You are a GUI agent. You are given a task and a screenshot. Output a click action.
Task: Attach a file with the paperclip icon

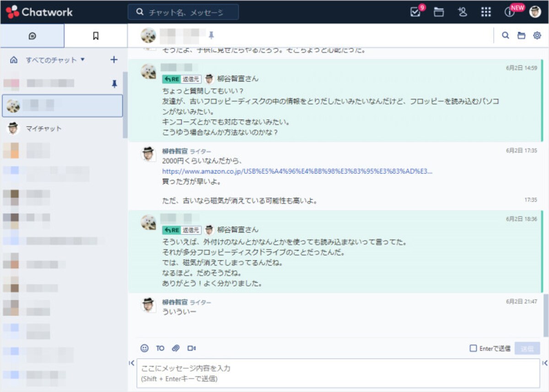[176, 348]
